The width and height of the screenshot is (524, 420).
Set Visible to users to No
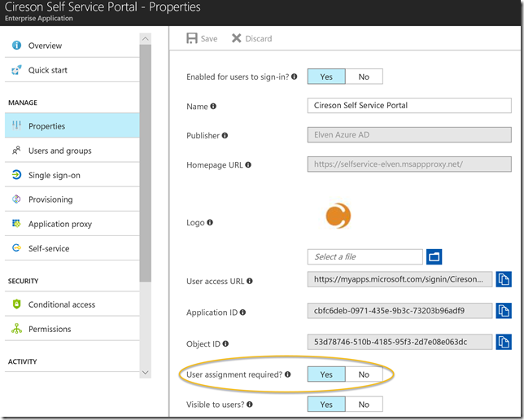pyautogui.click(x=364, y=405)
